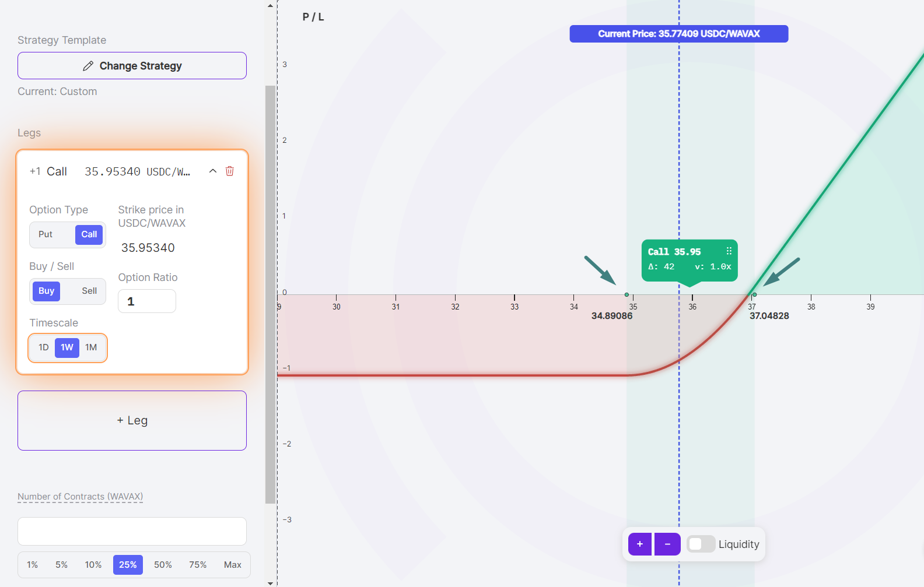Click the lower breakeven point marker at 34.89086
The image size is (924, 587).
pos(626,295)
